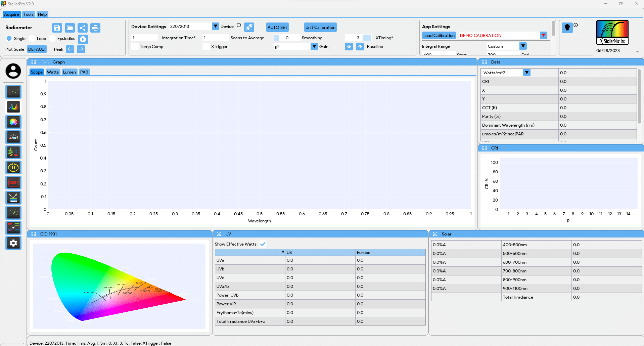Open the Integral Range Custom dropdown
The width and height of the screenshot is (644, 346).
click(523, 46)
